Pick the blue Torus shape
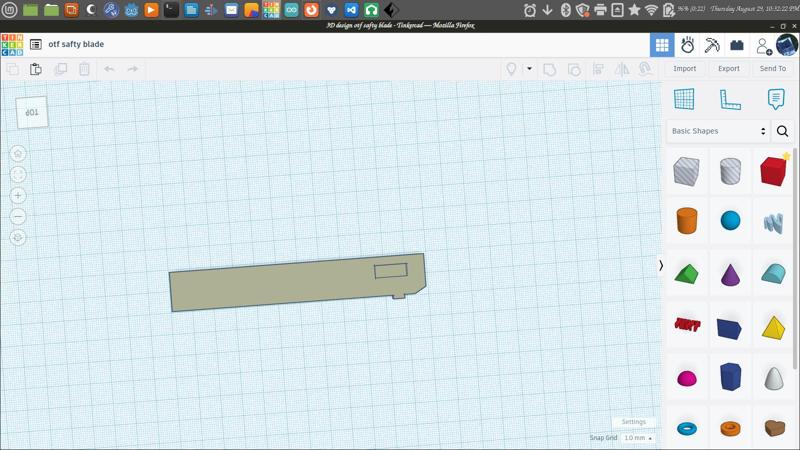 coord(687,428)
